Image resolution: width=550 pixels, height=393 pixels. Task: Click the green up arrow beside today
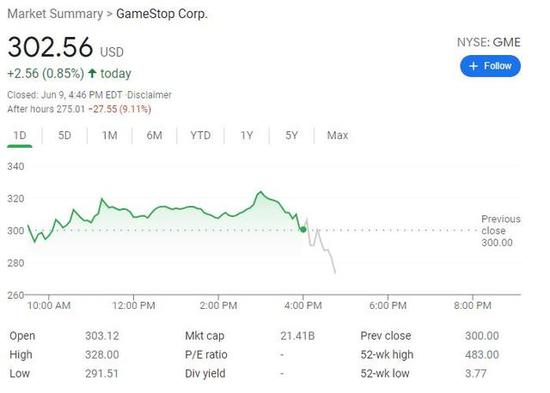coord(92,73)
